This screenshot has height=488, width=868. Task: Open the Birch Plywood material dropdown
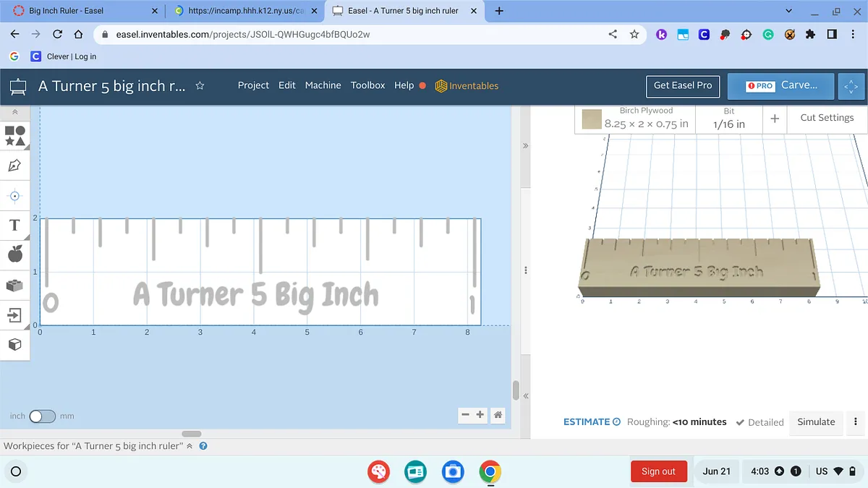(646, 118)
